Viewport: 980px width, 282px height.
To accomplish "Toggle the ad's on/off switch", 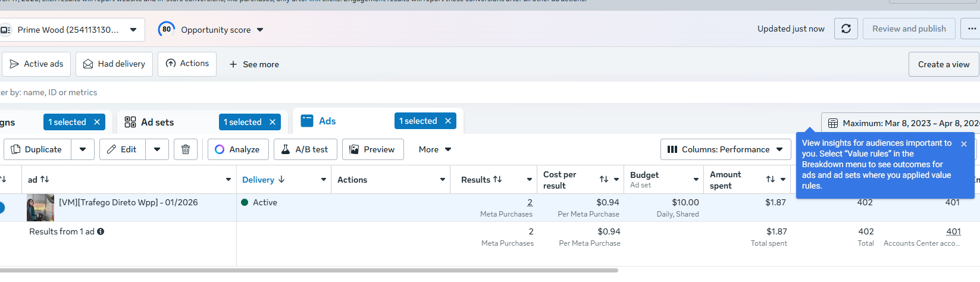I will point(1,207).
